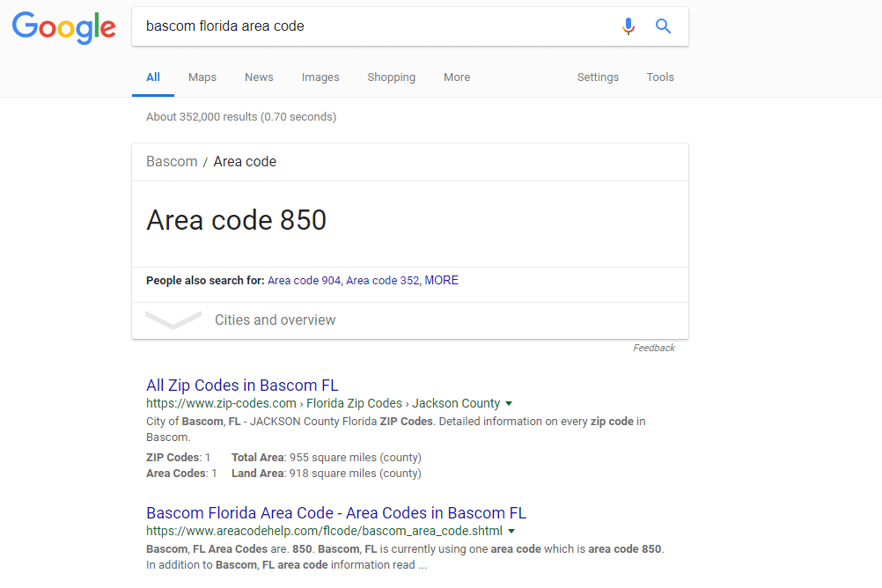Open areacodehelp.com result dropdown arrow
This screenshot has width=882, height=588.
(x=511, y=532)
